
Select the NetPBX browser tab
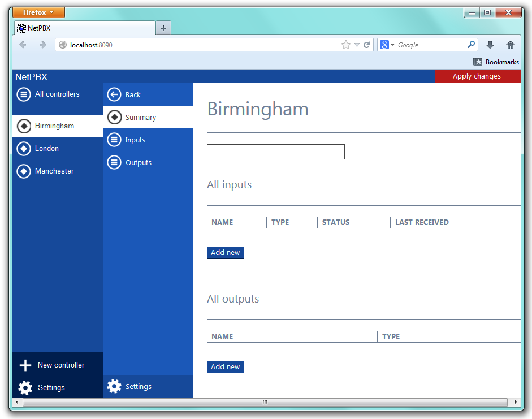(x=85, y=28)
